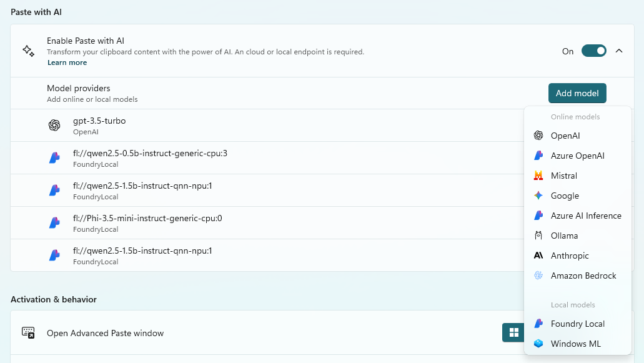Click the OpenAI icon in the dropdown menu
This screenshot has height=363, width=644.
(538, 136)
